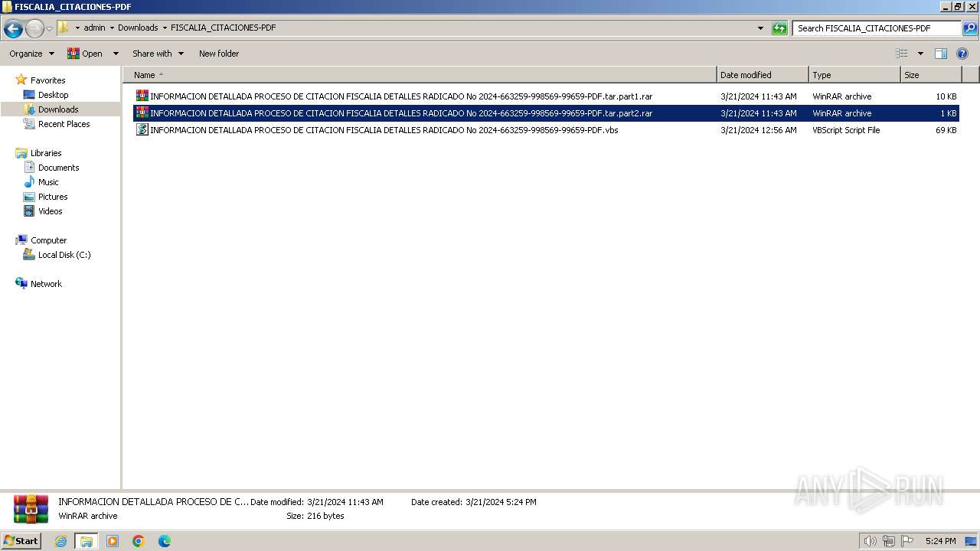Select the Downloads breadcrumb in the address bar
Screen dimensions: 980x551
click(138, 28)
